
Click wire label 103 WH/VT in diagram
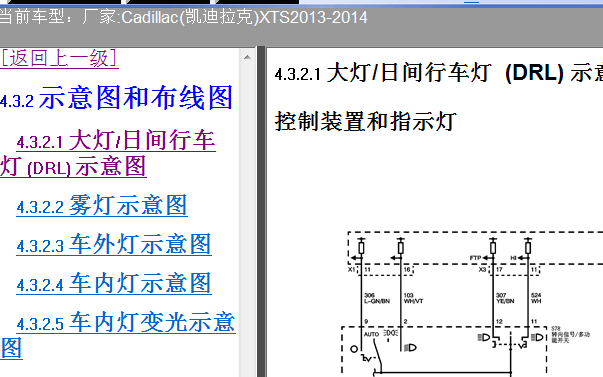click(413, 298)
